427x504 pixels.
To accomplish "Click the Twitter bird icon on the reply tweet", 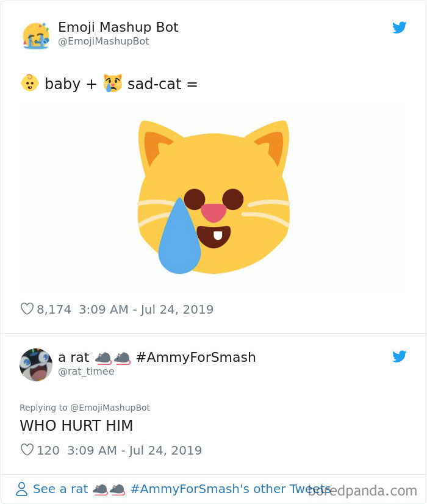I will pos(400,356).
